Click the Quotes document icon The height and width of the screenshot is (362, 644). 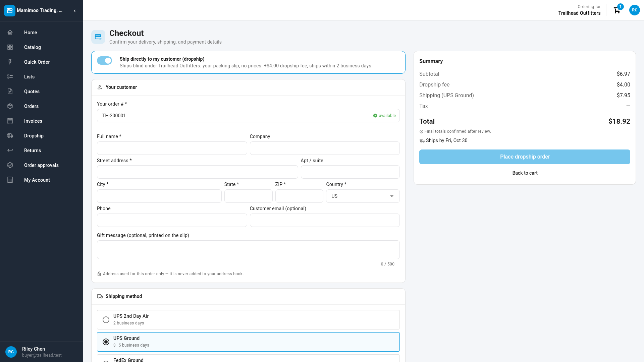tap(10, 92)
